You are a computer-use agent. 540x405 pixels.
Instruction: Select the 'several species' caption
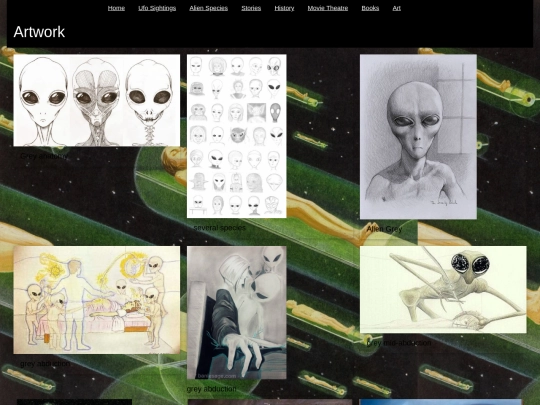pos(220,228)
